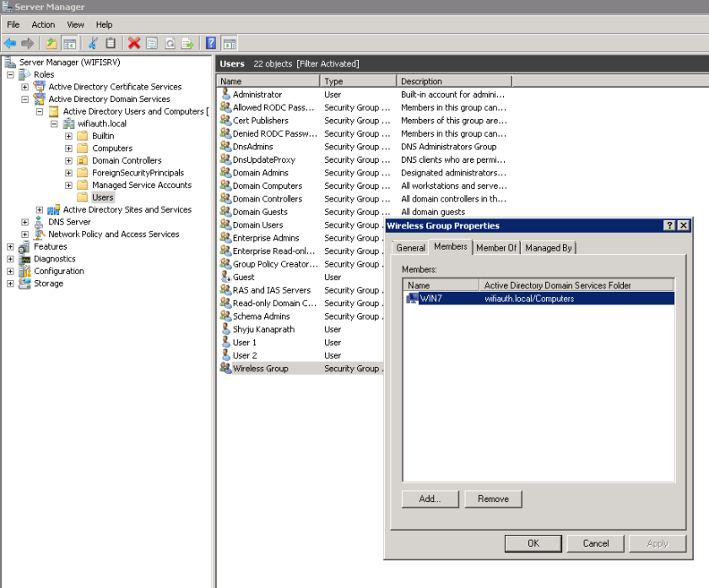Click the Up One Level folder icon
The image size is (709, 588).
(51, 43)
